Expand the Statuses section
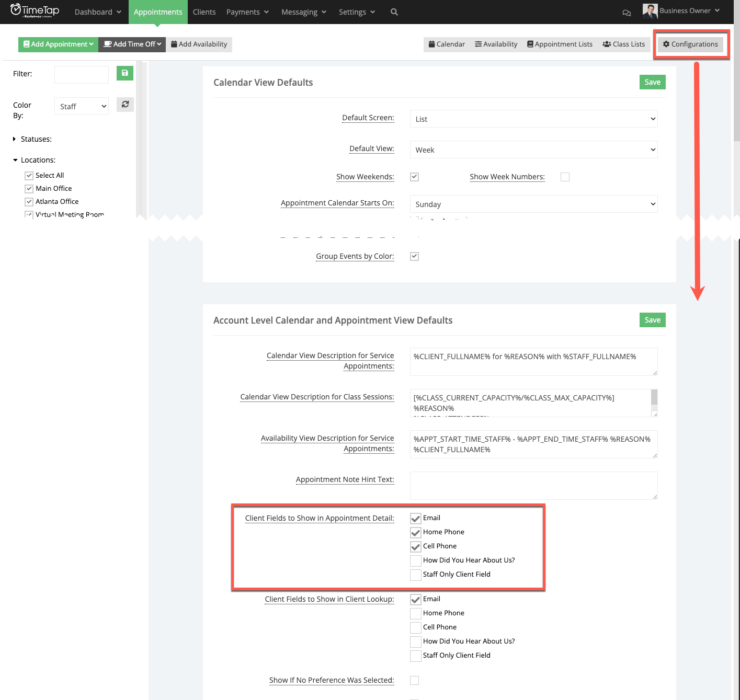 (x=14, y=139)
